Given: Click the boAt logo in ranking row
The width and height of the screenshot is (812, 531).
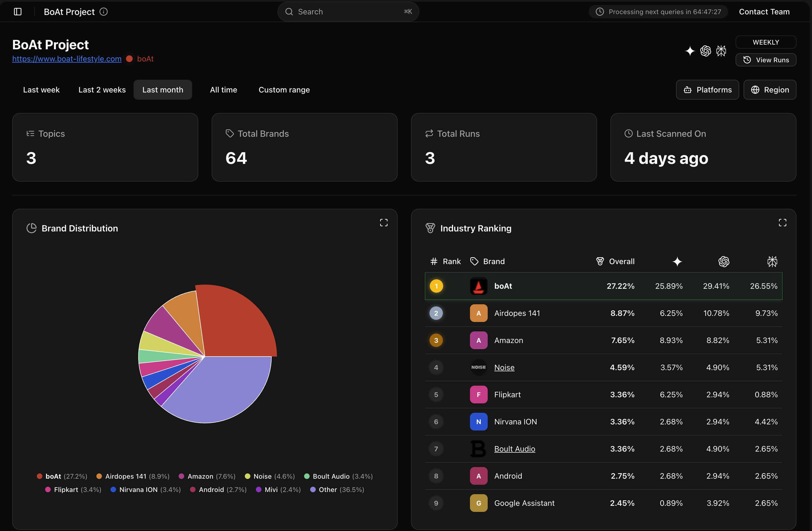Looking at the screenshot, I should pos(479,286).
